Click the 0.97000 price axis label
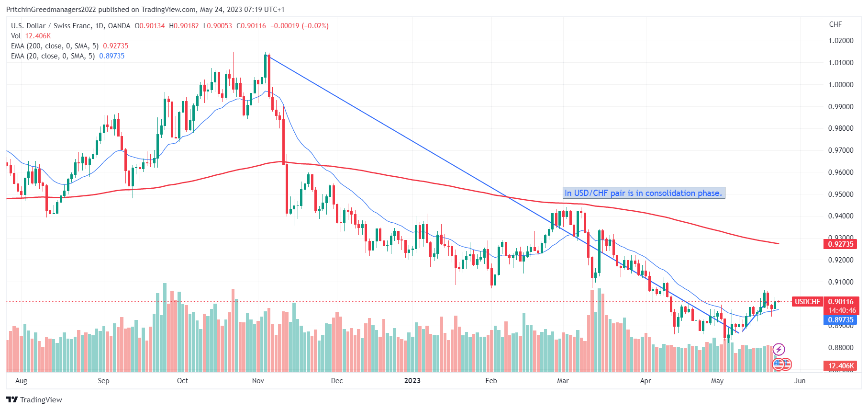868x410 pixels. [x=841, y=150]
